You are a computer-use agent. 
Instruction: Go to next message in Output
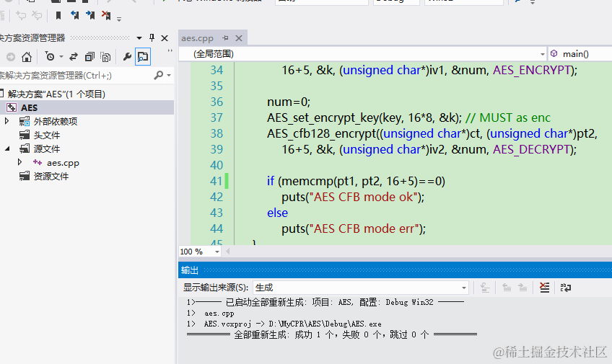pyautogui.click(x=523, y=288)
